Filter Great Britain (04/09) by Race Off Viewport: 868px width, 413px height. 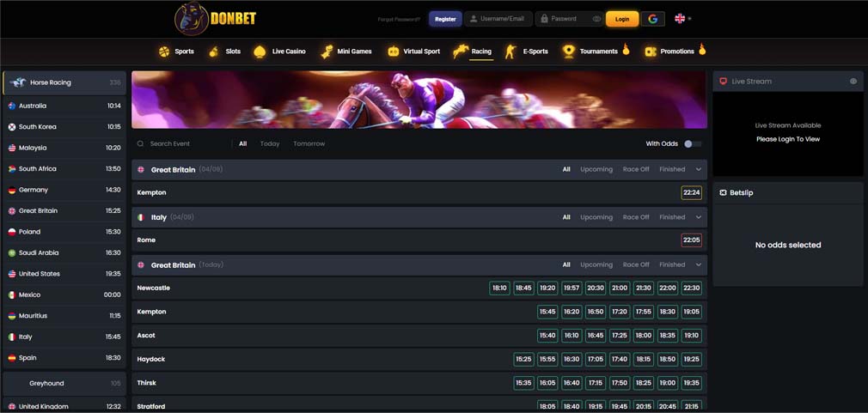click(636, 170)
